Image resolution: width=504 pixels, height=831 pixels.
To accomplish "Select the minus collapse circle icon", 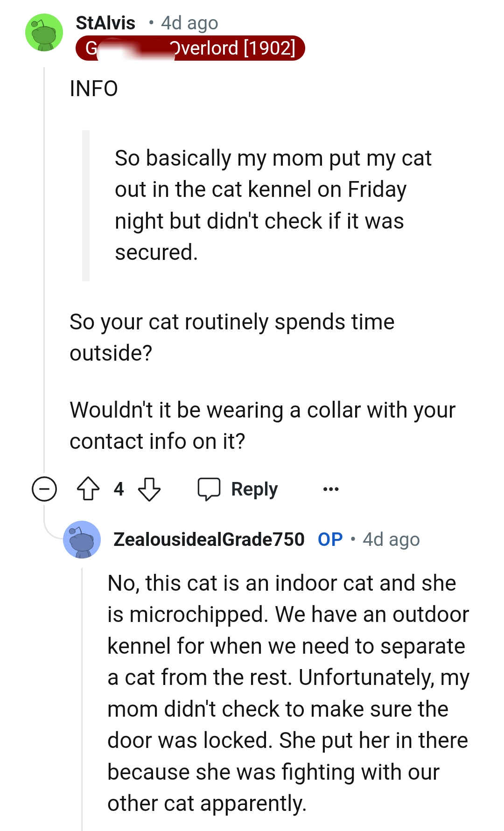I will [44, 489].
